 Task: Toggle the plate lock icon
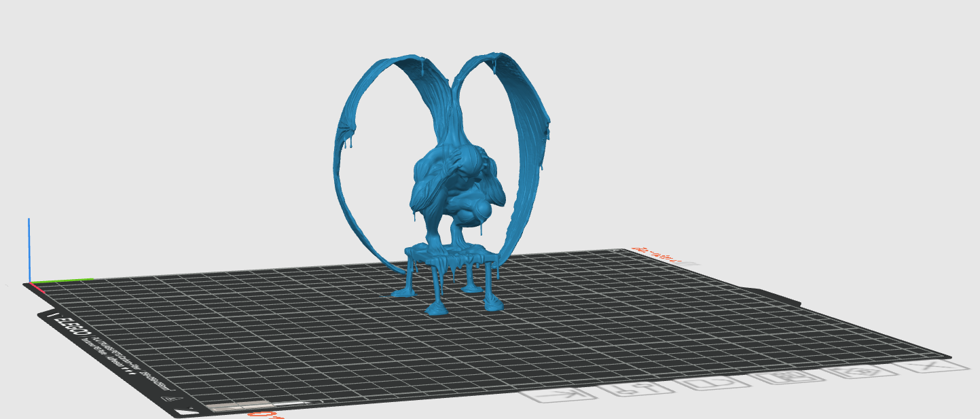point(714,382)
